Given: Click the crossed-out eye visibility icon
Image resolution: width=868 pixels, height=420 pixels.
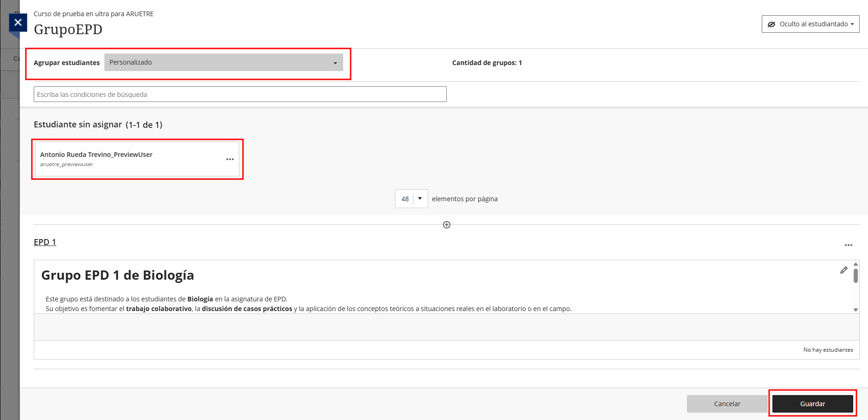Looking at the screenshot, I should [x=771, y=24].
